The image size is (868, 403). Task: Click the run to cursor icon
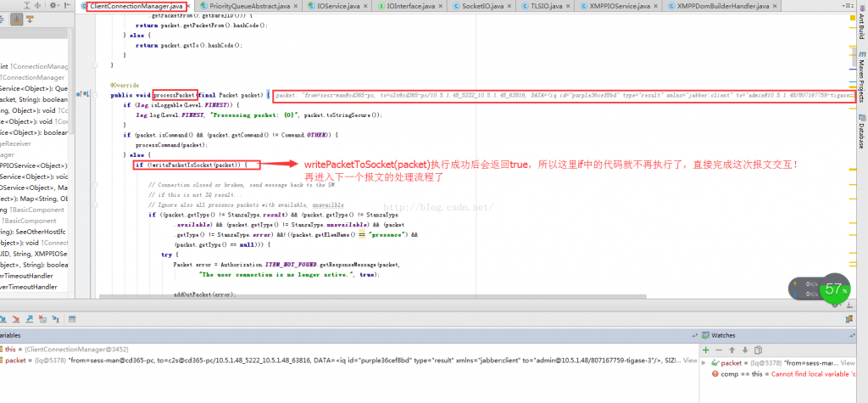point(56,319)
